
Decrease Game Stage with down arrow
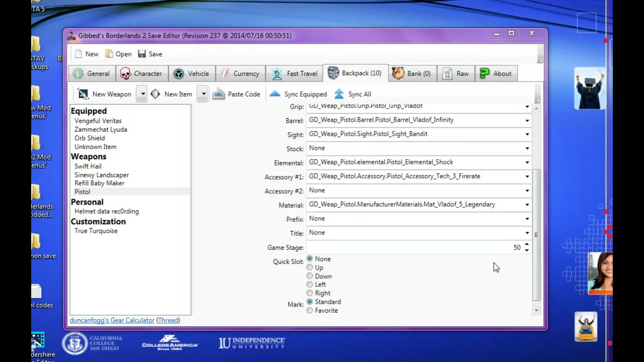coord(527,250)
